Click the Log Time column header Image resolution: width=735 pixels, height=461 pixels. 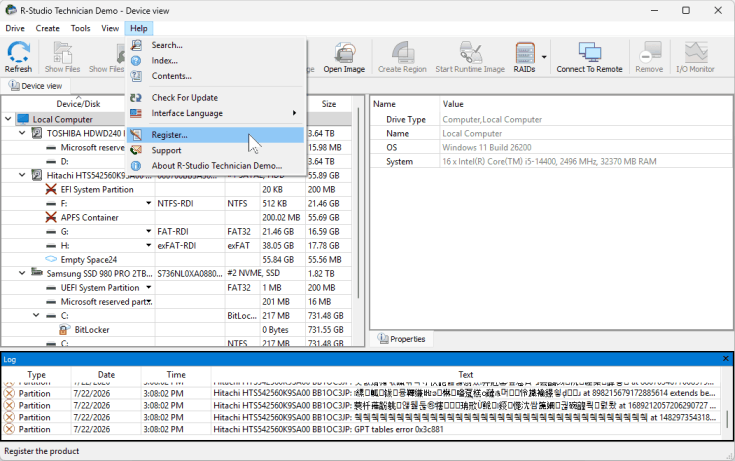point(176,374)
